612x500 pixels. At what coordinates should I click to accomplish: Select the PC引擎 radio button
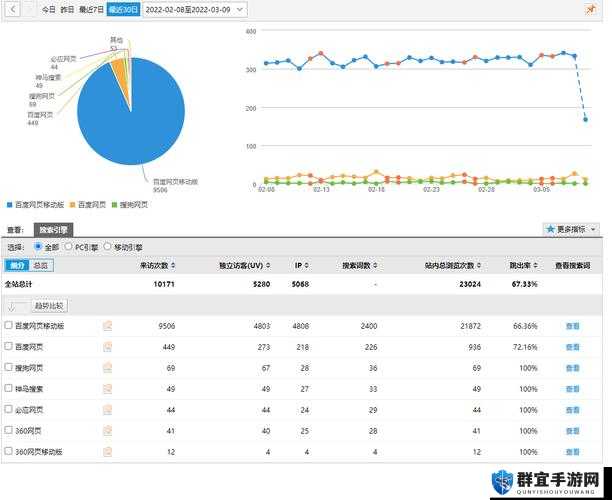click(x=69, y=247)
